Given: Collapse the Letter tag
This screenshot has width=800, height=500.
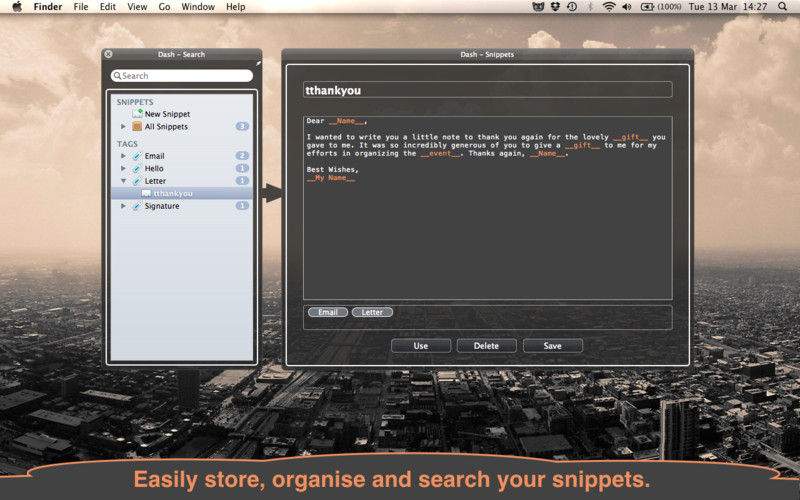Looking at the screenshot, I should tap(123, 181).
